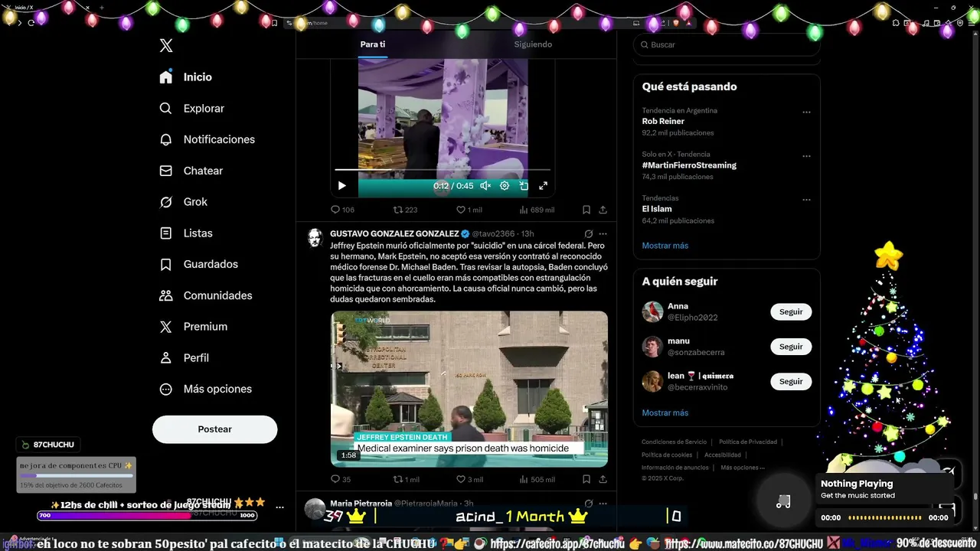Repost Gustavo's post with 1 mil
Screen dimensions: 980x551
[x=406, y=480]
